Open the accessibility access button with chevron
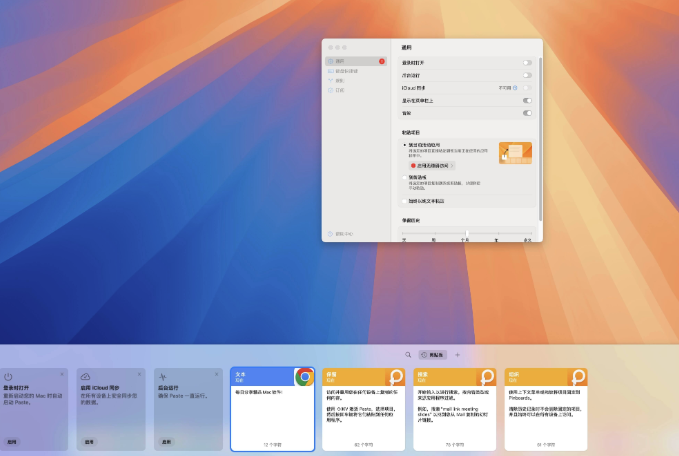This screenshot has height=456, width=679. point(432,165)
